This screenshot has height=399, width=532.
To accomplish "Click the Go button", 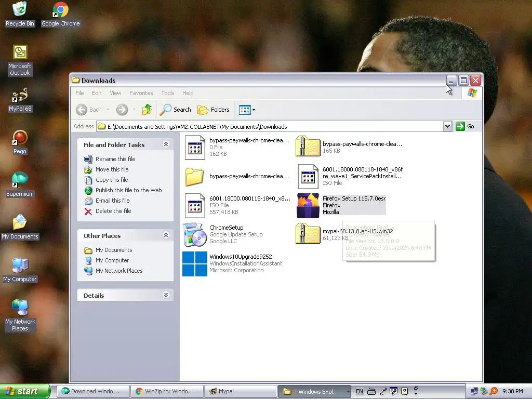I will 465,126.
